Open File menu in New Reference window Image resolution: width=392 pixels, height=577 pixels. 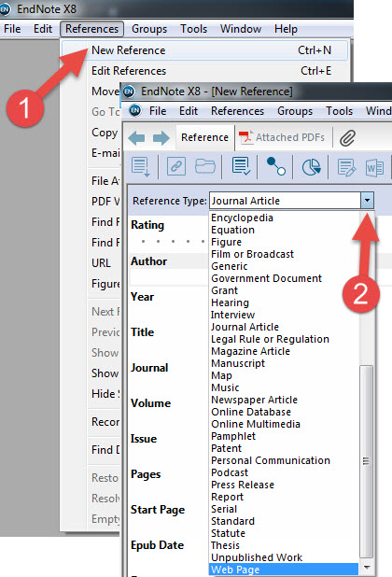pyautogui.click(x=158, y=111)
